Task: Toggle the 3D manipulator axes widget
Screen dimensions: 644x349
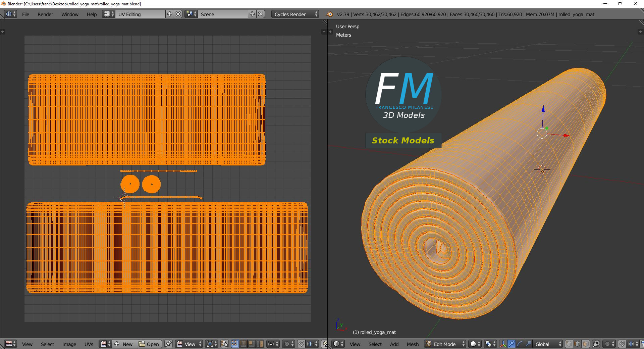Action: 503,344
